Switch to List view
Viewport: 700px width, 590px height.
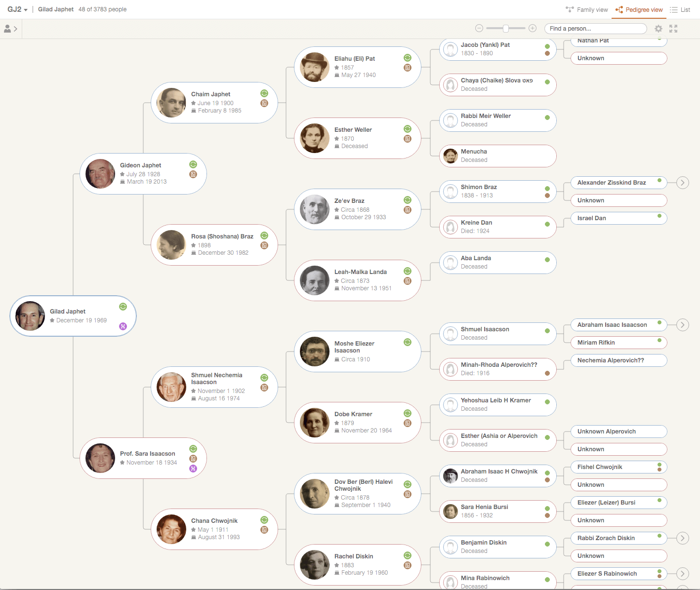[x=680, y=9]
